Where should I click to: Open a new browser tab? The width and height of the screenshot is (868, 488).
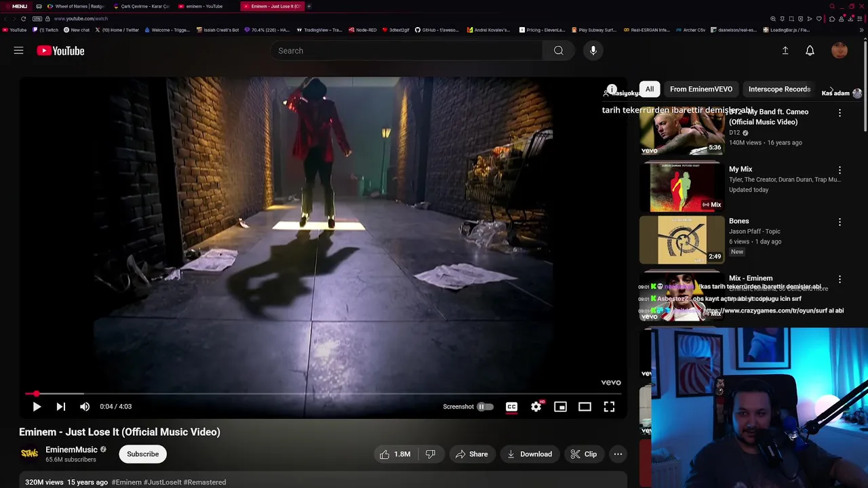(x=309, y=6)
